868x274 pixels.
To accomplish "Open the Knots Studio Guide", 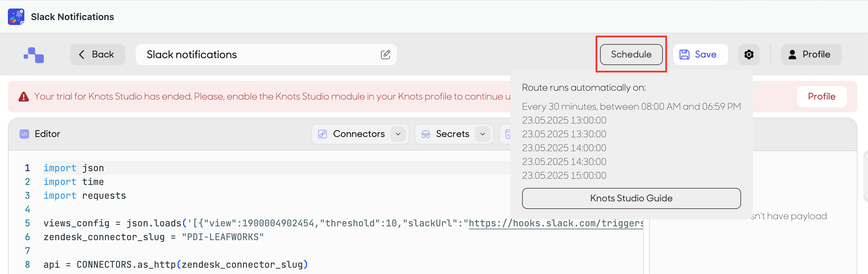I will 631,198.
